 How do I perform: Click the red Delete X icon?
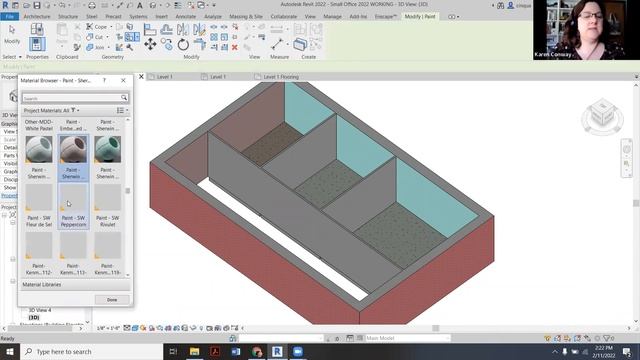pyautogui.click(x=234, y=47)
